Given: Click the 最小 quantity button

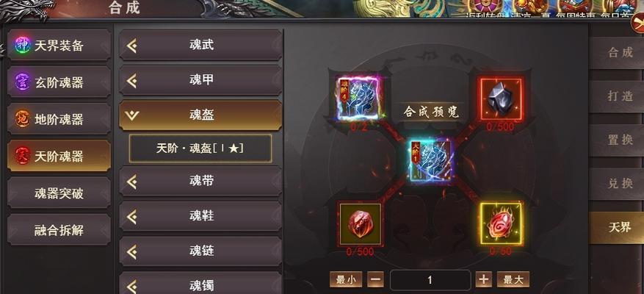Looking at the screenshot, I should point(346,280).
